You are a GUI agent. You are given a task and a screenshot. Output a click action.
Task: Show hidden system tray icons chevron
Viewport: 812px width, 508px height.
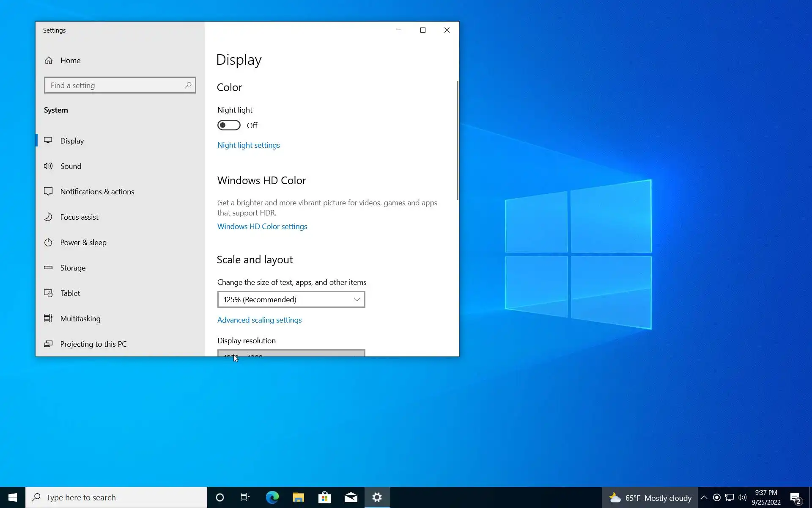pyautogui.click(x=704, y=497)
